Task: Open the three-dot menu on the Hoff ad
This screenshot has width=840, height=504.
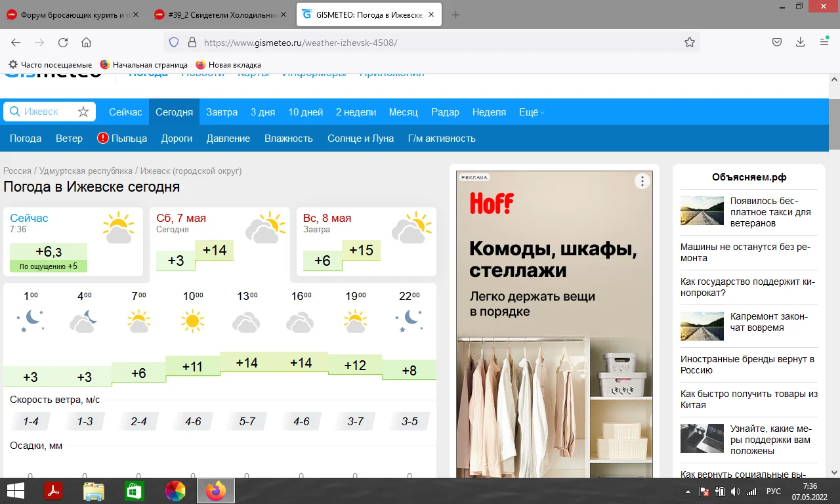Action: tap(642, 181)
